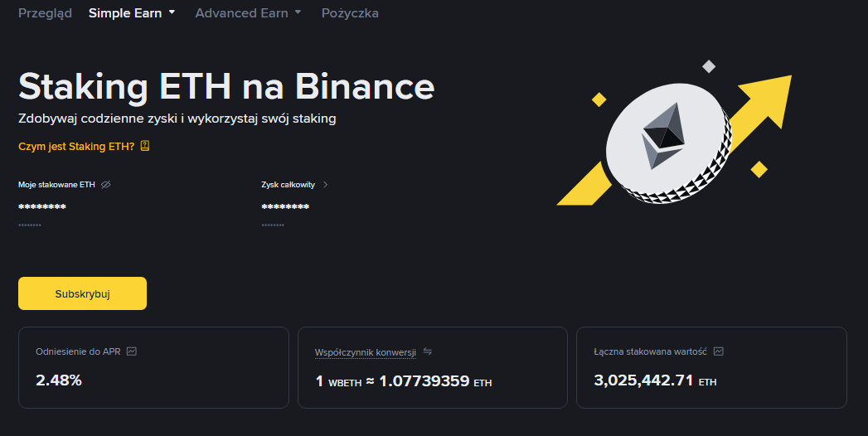
Task: Open Zysk całkowity chevron arrow
Action: [x=326, y=184]
